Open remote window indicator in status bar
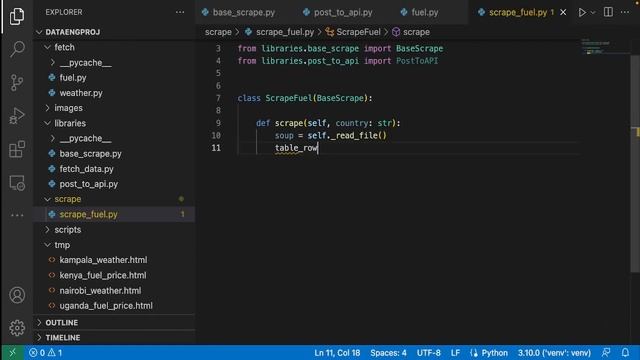 (12, 353)
